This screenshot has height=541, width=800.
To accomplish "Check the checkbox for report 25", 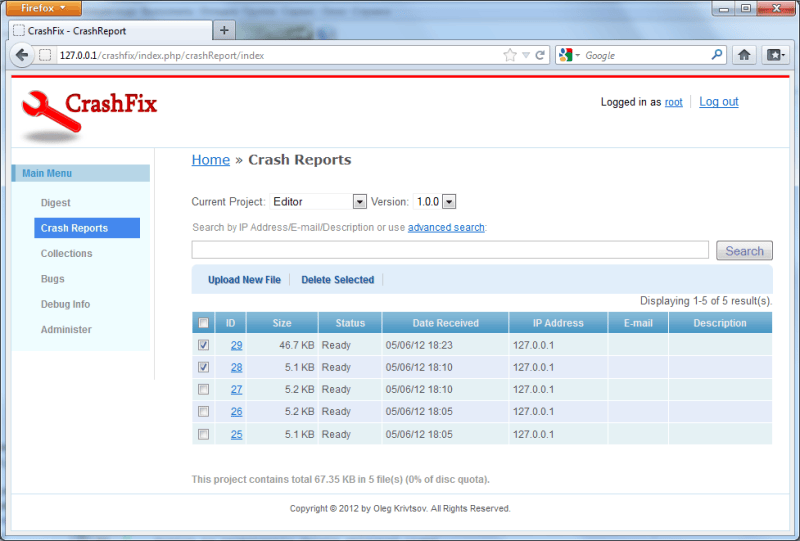I will (x=204, y=434).
